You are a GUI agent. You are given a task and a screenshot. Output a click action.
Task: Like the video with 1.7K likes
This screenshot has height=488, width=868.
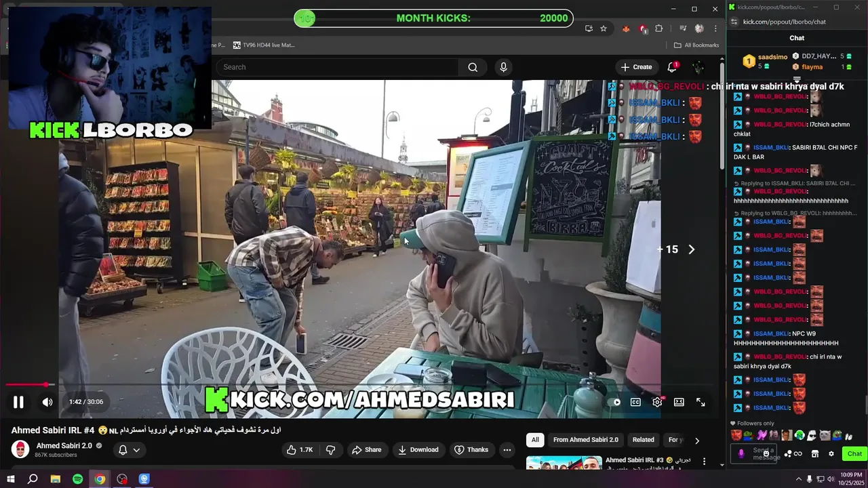tap(300, 449)
